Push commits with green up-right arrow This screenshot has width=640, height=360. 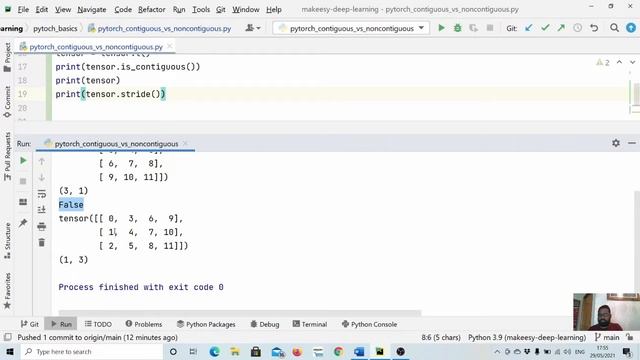561,28
